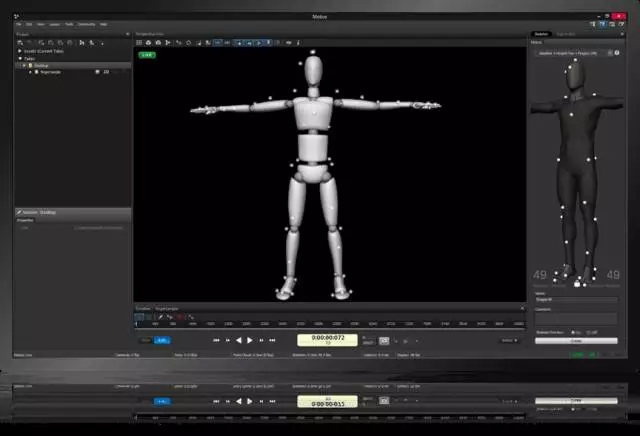Select the Timeline tab below the viewport
Viewport: 640px width, 436px height.
[143, 309]
